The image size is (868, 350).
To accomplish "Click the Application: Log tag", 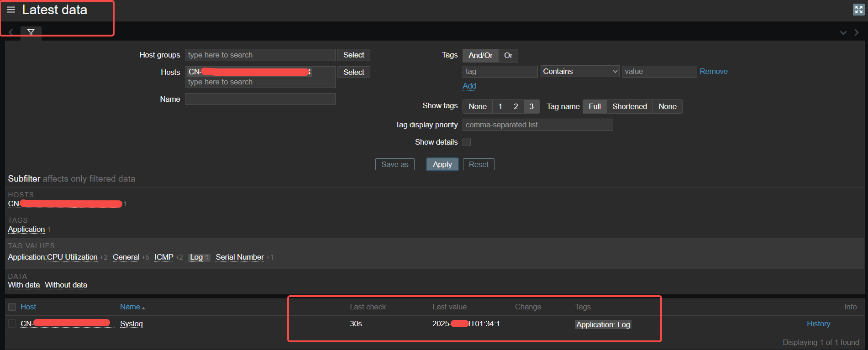I will pos(603,324).
